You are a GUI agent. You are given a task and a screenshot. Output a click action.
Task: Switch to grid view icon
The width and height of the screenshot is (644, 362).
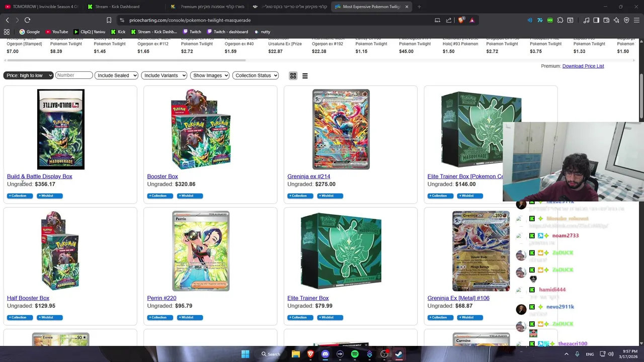[x=293, y=75]
